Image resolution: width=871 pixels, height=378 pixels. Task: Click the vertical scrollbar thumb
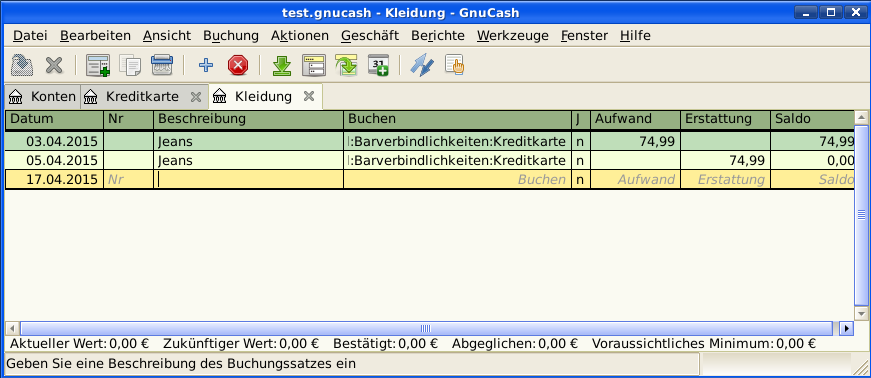pyautogui.click(x=861, y=215)
